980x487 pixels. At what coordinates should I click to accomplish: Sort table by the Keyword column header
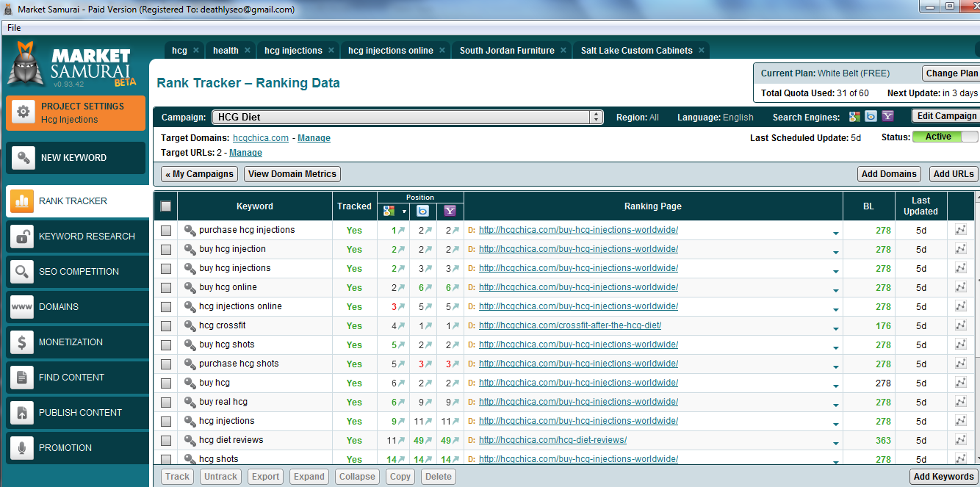pos(255,206)
